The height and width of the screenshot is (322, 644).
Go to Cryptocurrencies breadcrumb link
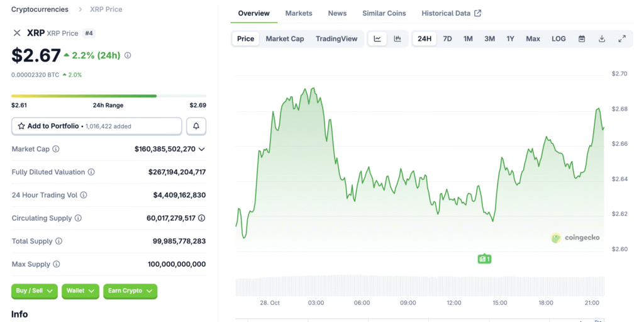pyautogui.click(x=40, y=9)
